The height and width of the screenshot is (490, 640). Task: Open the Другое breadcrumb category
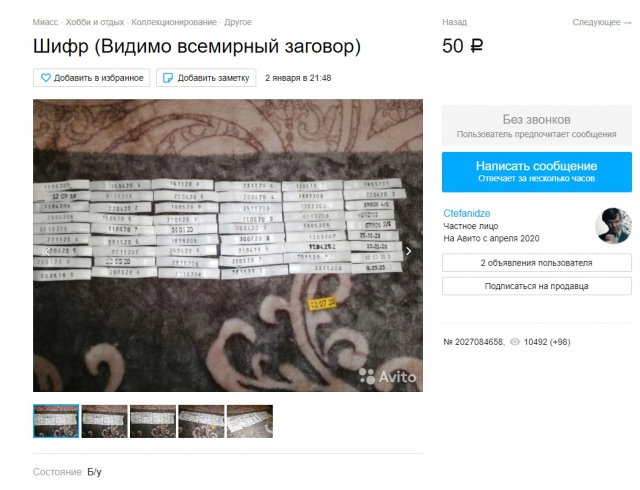(238, 22)
